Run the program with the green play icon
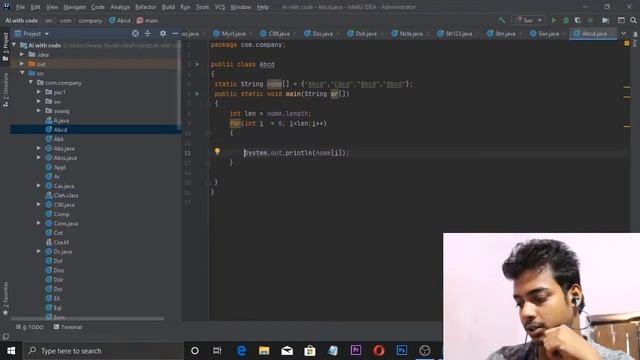640x360 pixels. [x=553, y=20]
